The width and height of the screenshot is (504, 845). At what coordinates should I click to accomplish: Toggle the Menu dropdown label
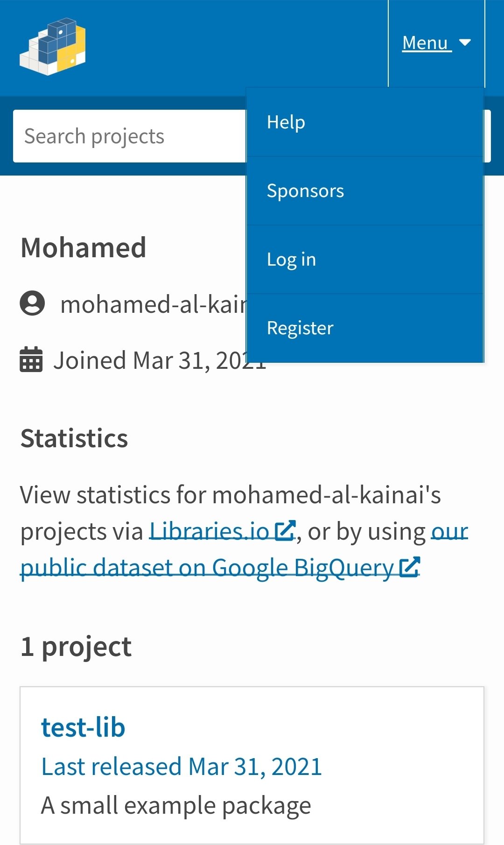(x=425, y=43)
